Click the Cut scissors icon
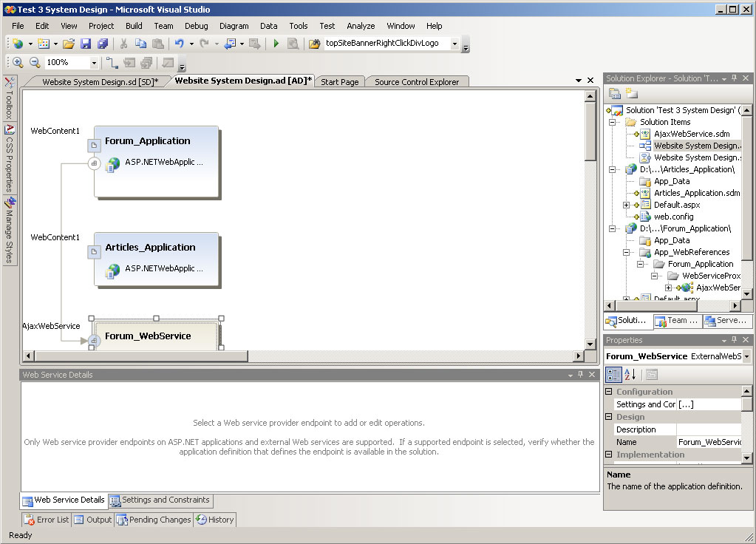The width and height of the screenshot is (756, 544). tap(123, 44)
